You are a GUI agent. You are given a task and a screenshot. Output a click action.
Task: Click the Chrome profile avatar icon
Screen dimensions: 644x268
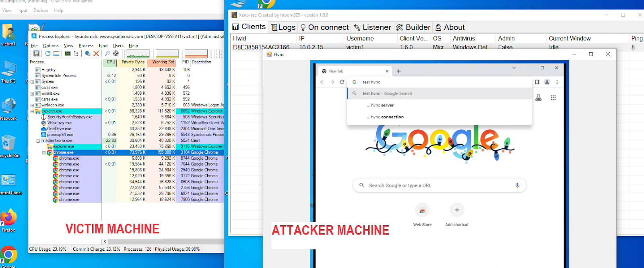click(547, 82)
